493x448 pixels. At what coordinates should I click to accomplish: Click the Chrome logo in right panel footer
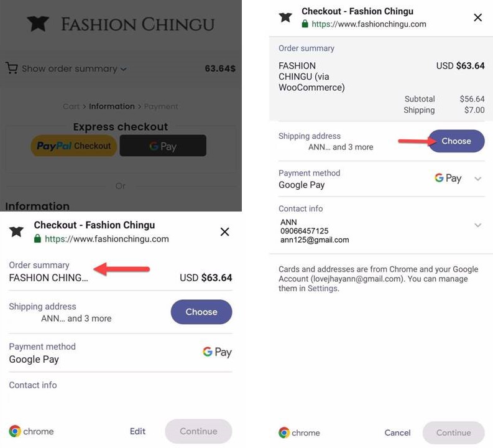(x=284, y=432)
